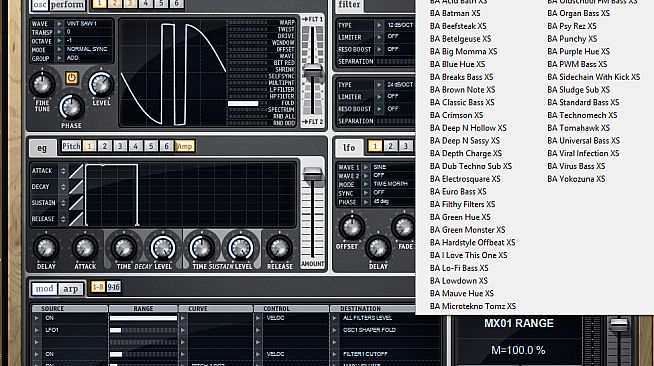Select envelope generator 6
The width and height of the screenshot is (654, 366).
(x=166, y=146)
